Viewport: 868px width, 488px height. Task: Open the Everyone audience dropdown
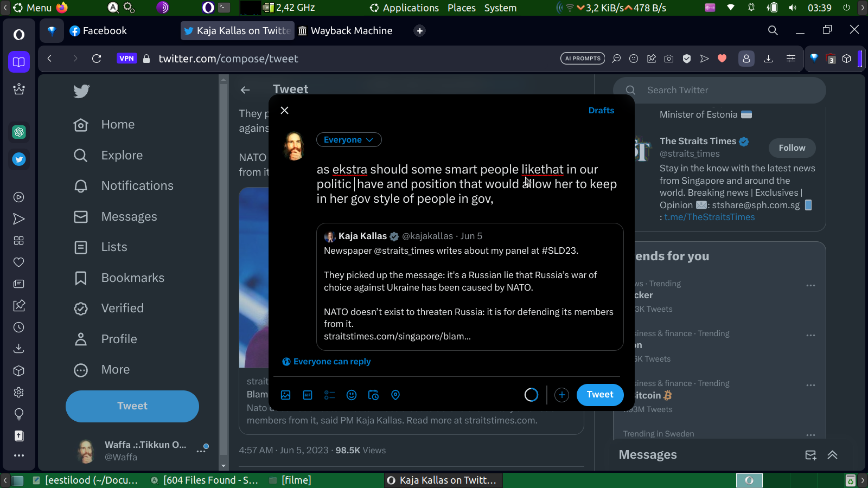point(349,140)
